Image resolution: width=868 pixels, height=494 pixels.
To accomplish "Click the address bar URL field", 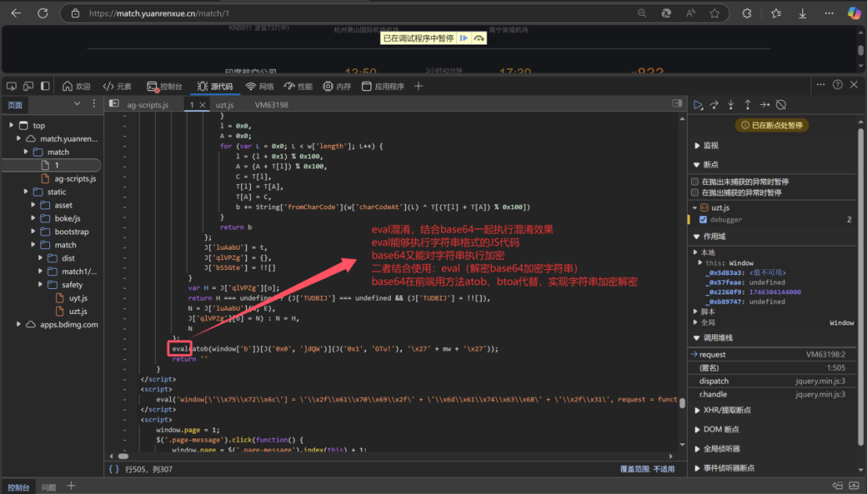I will [x=354, y=13].
